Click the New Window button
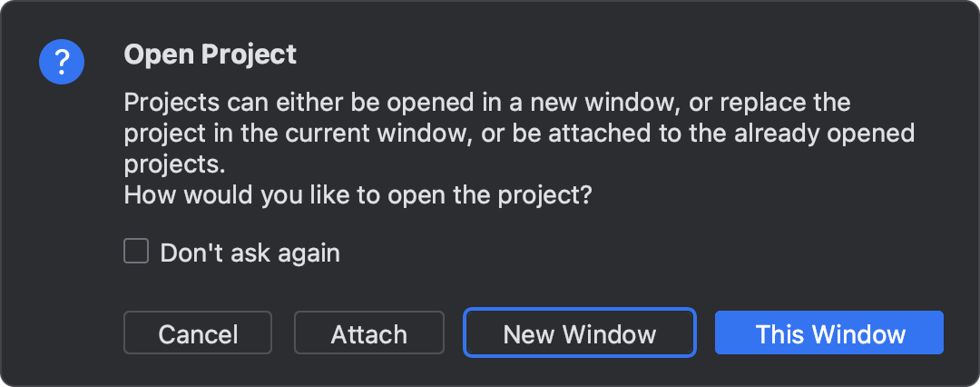 point(579,333)
